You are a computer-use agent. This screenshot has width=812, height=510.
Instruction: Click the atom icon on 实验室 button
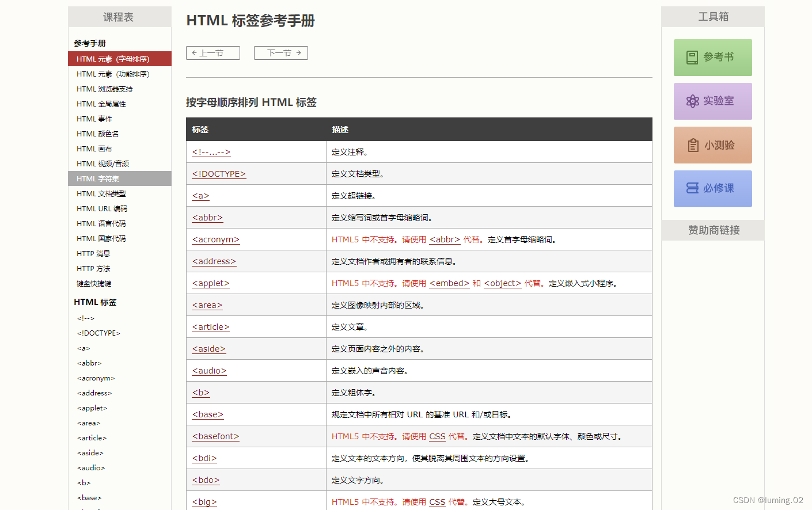692,101
